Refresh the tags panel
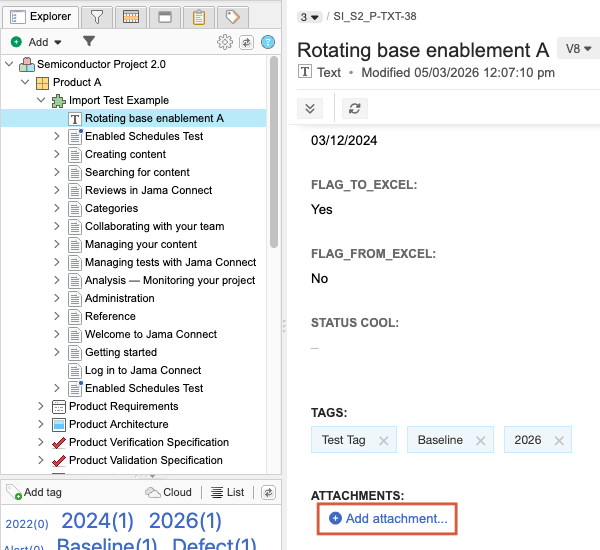Screen dimensions: 600x550 [268, 493]
